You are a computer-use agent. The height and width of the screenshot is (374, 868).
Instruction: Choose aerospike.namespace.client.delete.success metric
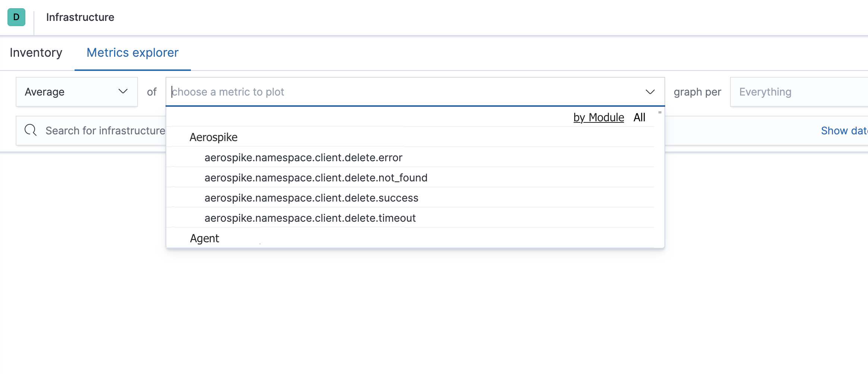click(311, 198)
